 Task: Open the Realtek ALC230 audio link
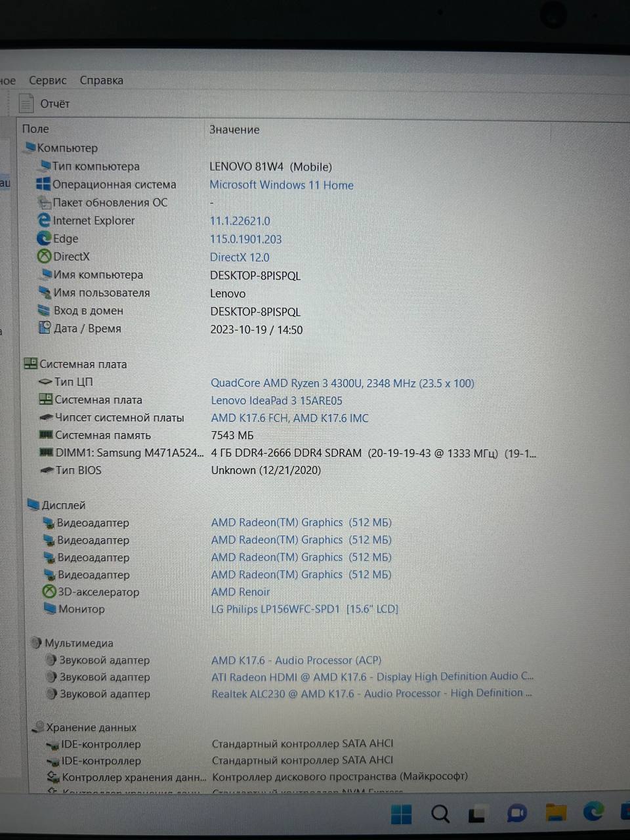coord(371,693)
